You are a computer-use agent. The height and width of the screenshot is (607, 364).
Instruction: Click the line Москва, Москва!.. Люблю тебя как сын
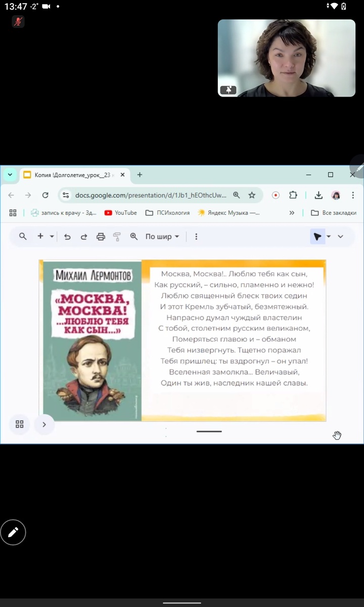pyautogui.click(x=234, y=274)
